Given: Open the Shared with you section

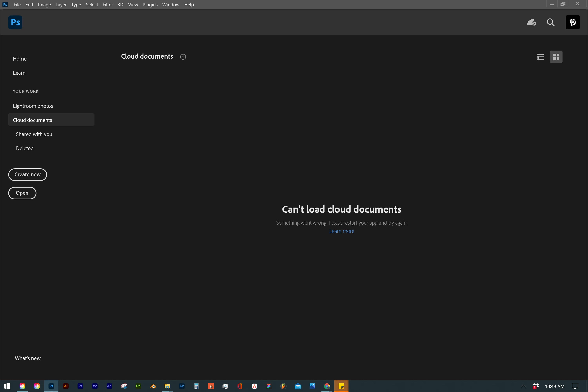Looking at the screenshot, I should (x=34, y=134).
